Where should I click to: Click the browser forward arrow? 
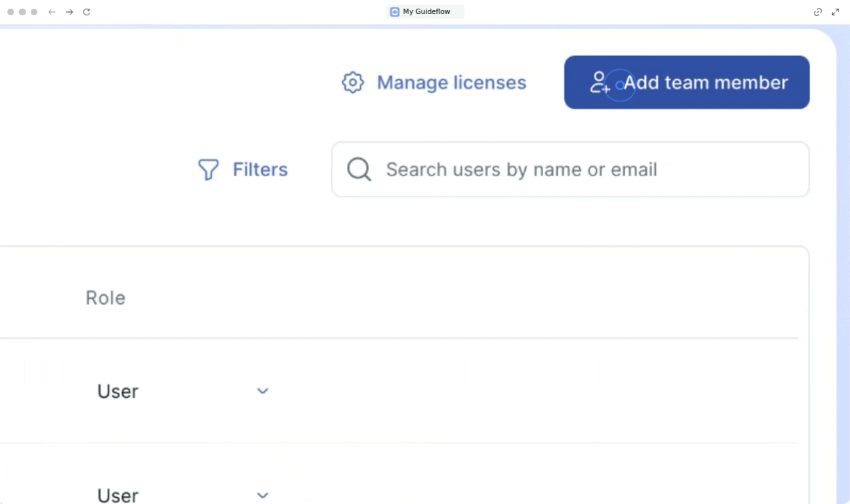point(69,12)
